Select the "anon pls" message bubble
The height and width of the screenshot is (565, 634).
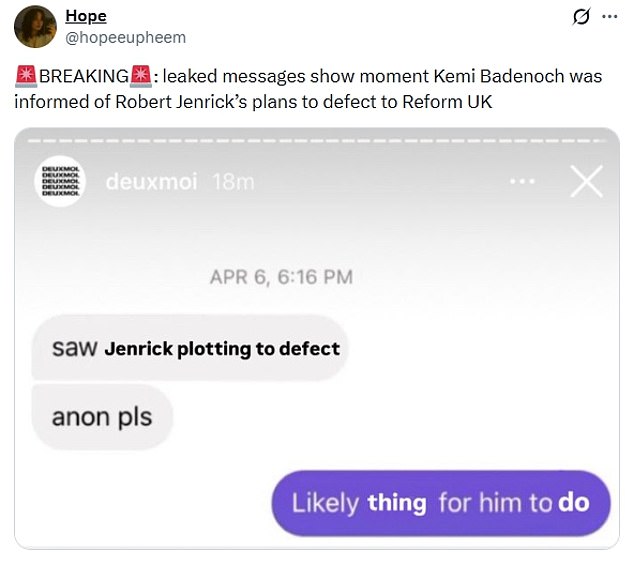click(x=102, y=416)
